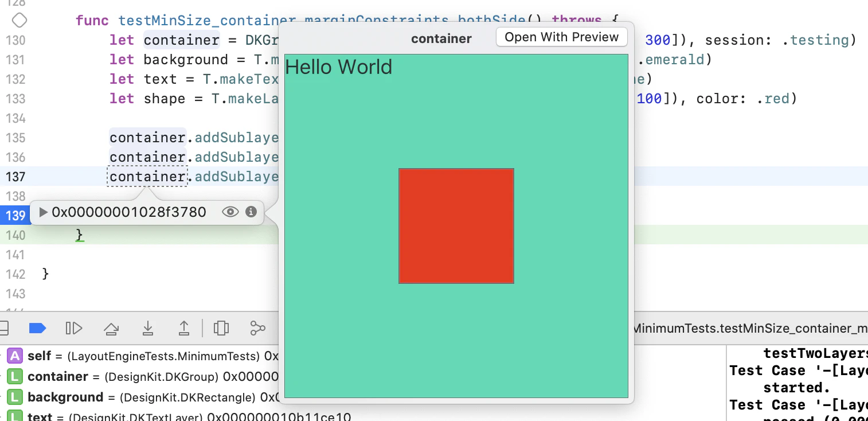Screen dimensions: 868x421
Task: Click the 'func' keyword
Action: pyautogui.click(x=92, y=21)
